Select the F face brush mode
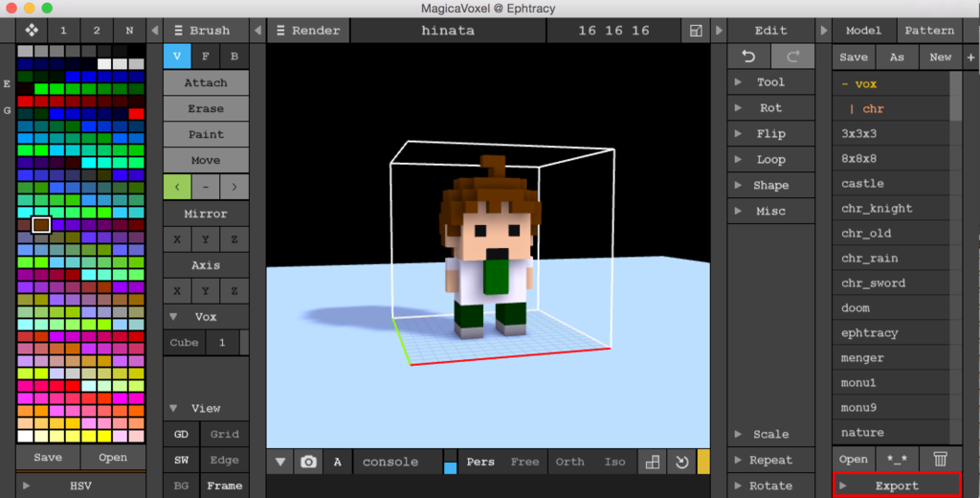This screenshot has width=980, height=498. pos(206,57)
